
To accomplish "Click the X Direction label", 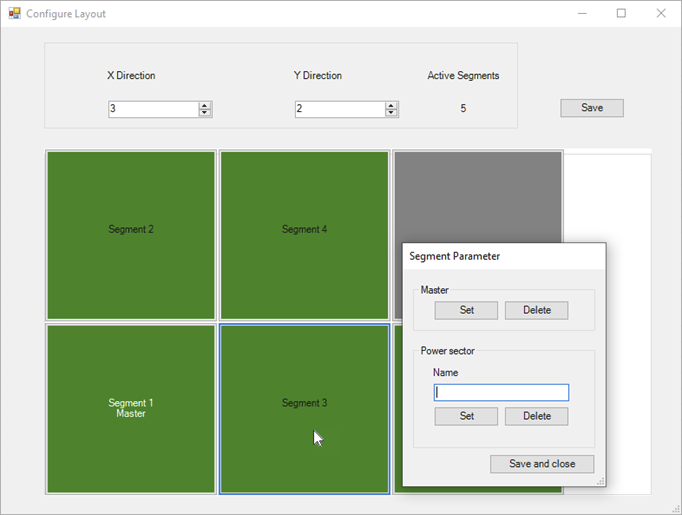I will point(131,76).
